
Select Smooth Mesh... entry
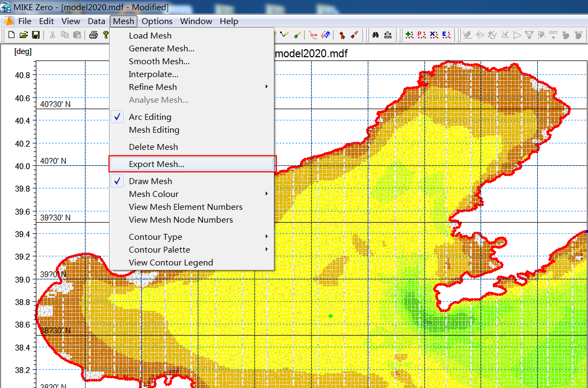click(159, 61)
